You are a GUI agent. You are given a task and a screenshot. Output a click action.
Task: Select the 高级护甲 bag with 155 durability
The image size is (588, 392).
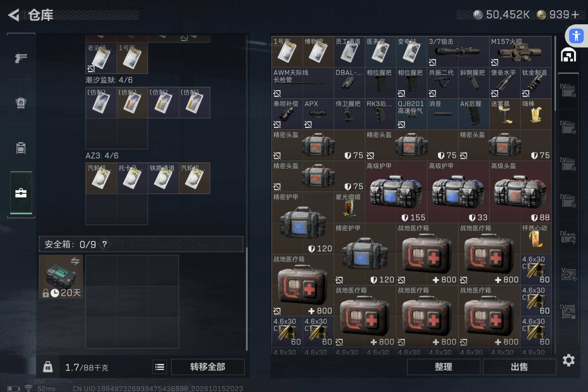pos(396,192)
